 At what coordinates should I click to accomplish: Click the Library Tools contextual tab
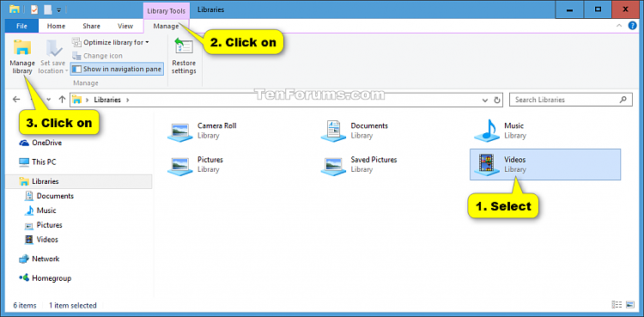point(167,10)
